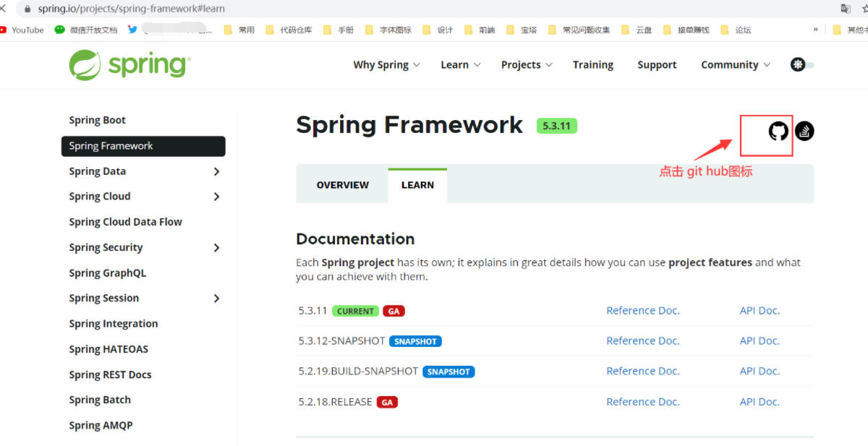Open the Spring Framework GitHub repository icon
Viewport: 868px width, 446px height.
(778, 132)
